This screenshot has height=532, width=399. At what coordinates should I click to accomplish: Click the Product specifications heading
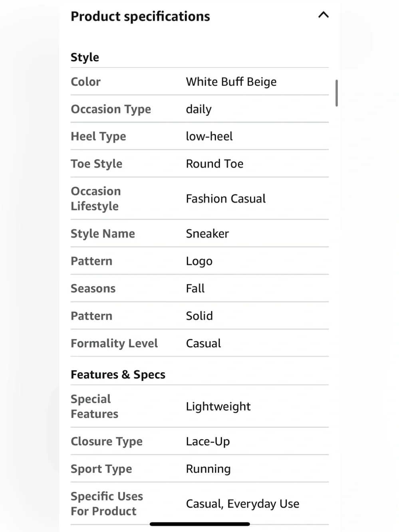click(x=140, y=16)
